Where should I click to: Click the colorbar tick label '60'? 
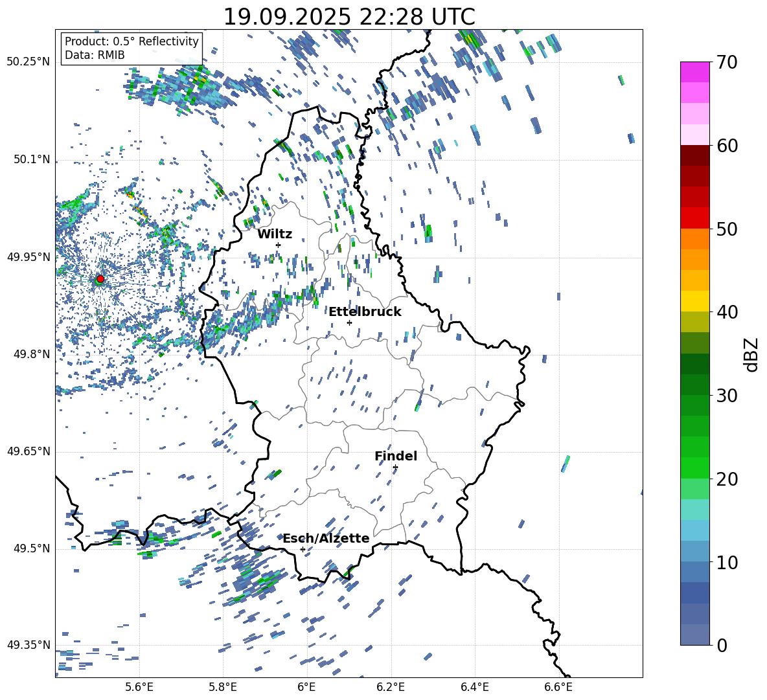click(727, 146)
